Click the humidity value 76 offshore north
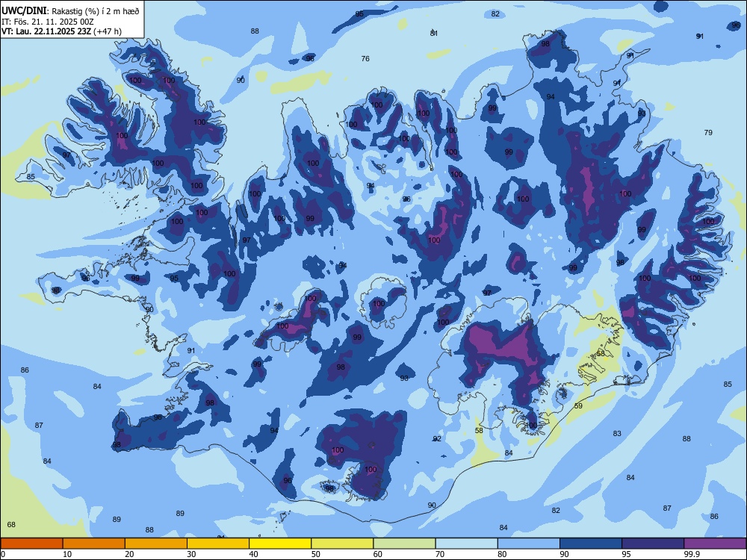This screenshot has width=747, height=560. (365, 58)
